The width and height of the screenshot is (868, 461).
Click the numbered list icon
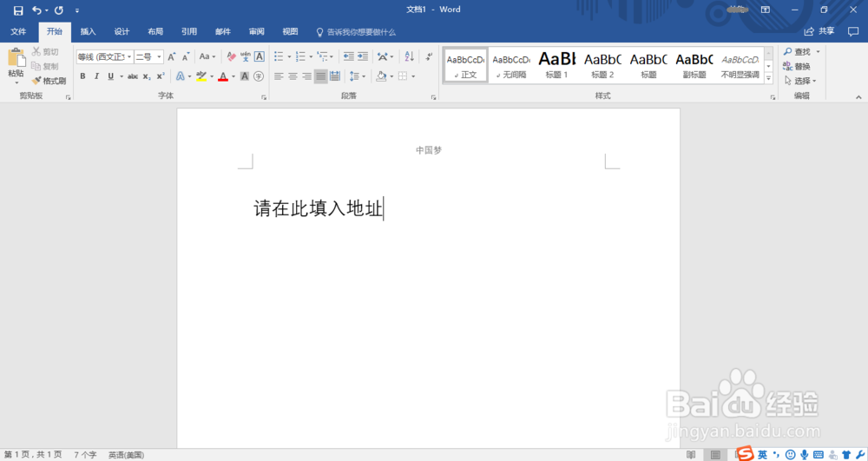click(300, 56)
